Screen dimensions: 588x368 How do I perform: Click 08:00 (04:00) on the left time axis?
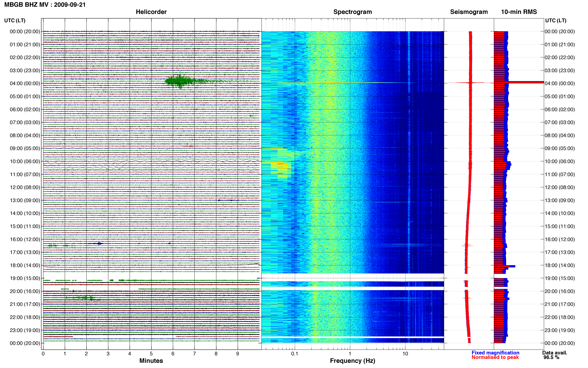click(x=25, y=135)
